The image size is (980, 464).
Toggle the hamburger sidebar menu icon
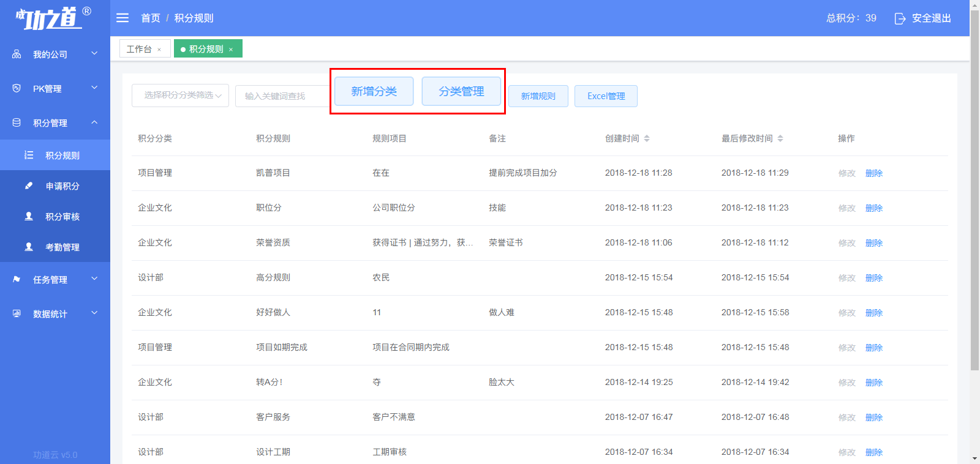point(123,18)
